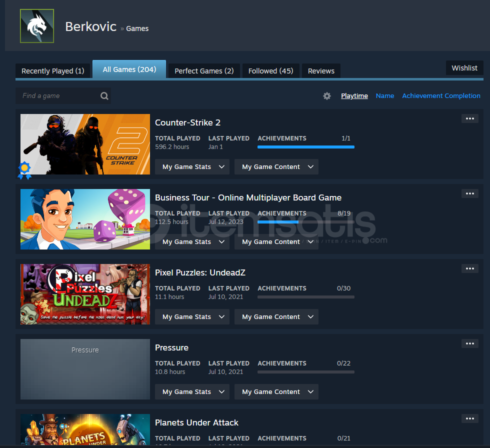Expand My Game Stats for Counter-Strike 2

coord(192,167)
